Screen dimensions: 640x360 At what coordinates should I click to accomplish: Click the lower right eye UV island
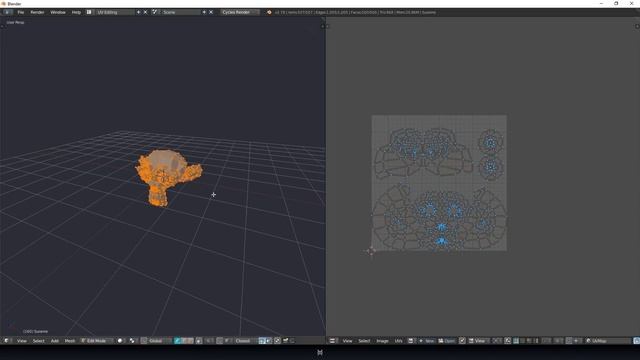click(491, 167)
